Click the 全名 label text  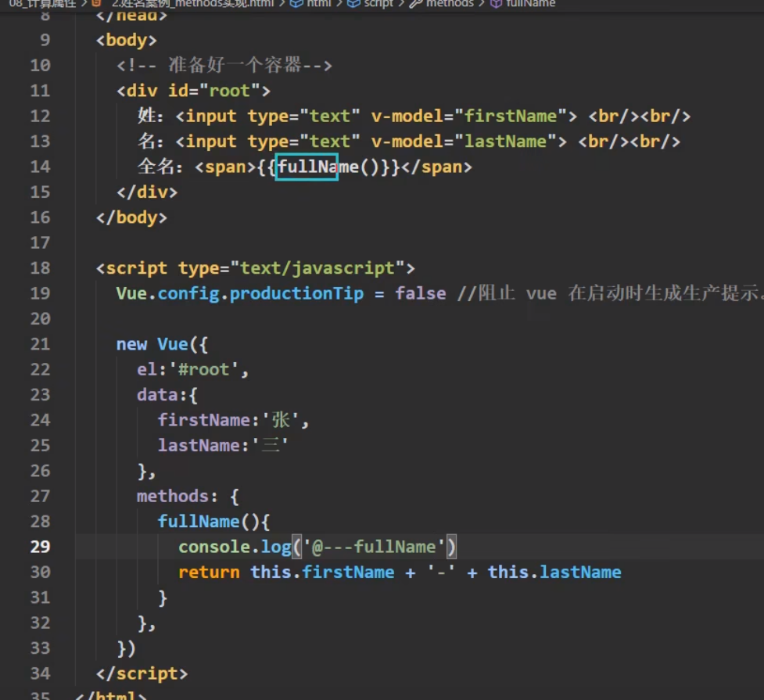(156, 167)
